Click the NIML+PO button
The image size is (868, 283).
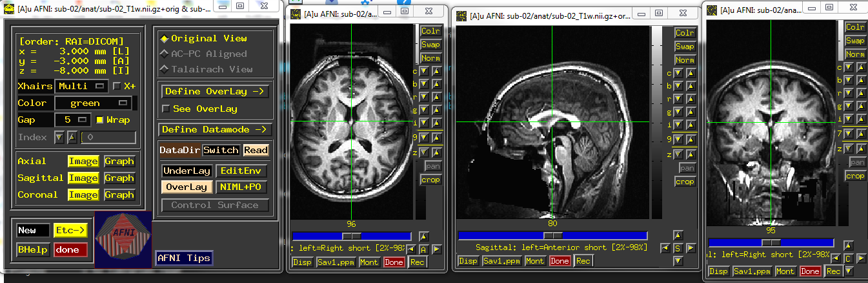[241, 187]
